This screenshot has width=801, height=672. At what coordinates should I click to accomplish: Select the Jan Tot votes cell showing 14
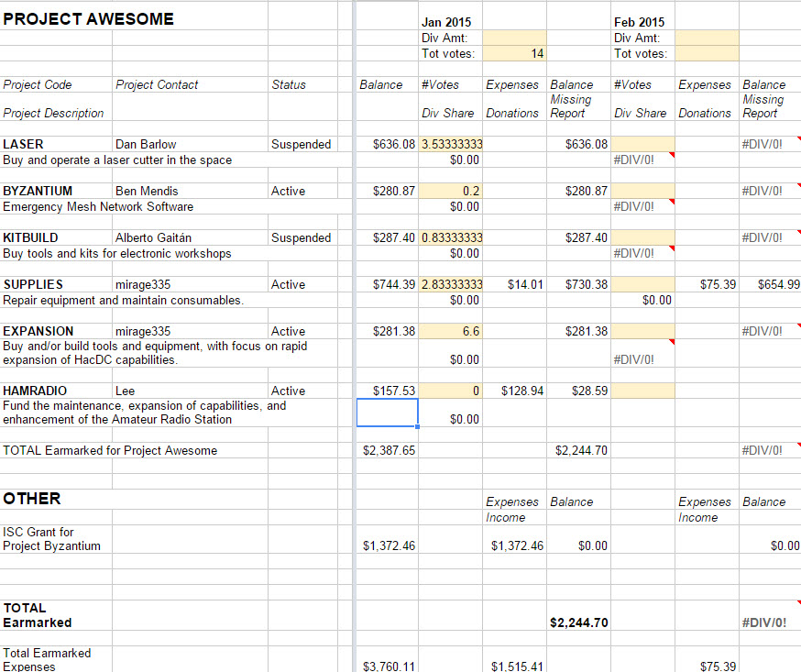[x=514, y=54]
